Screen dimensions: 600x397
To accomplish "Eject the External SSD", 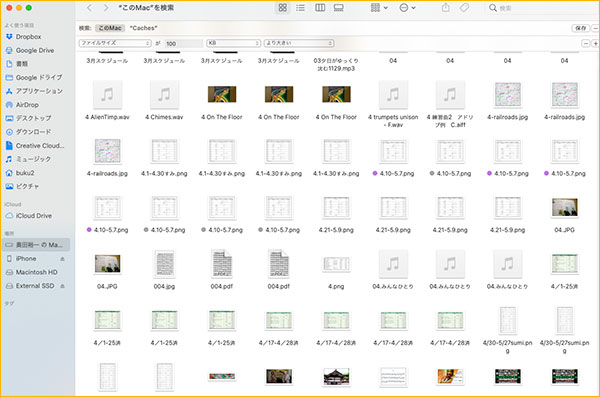I will (62, 286).
